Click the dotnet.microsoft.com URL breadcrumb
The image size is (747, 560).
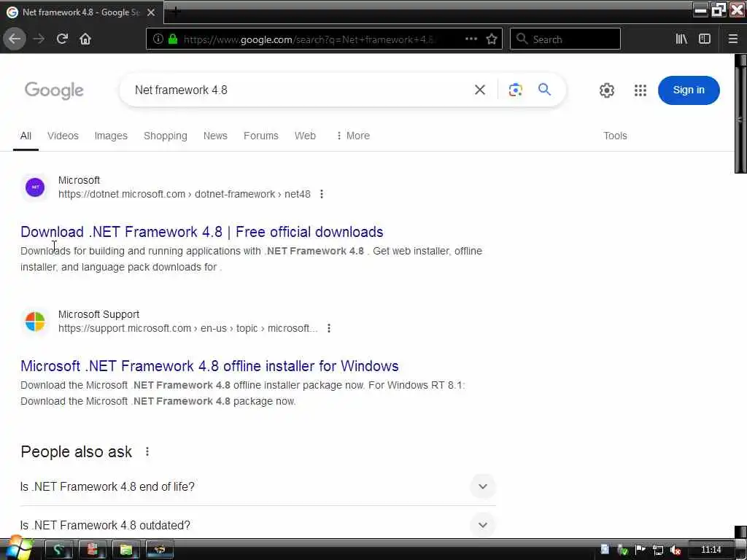pyautogui.click(x=185, y=194)
